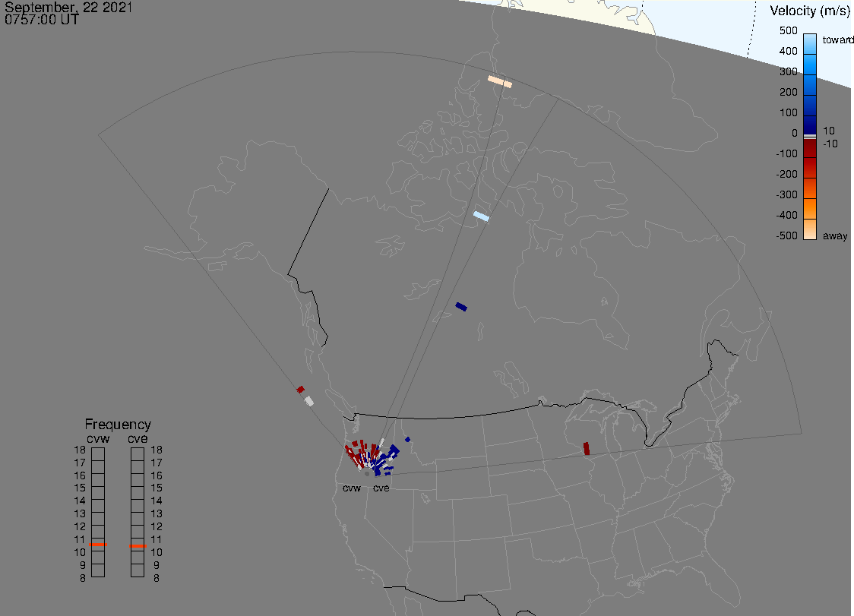Click the 'toward' label on the velocity scale

pyautogui.click(x=837, y=39)
